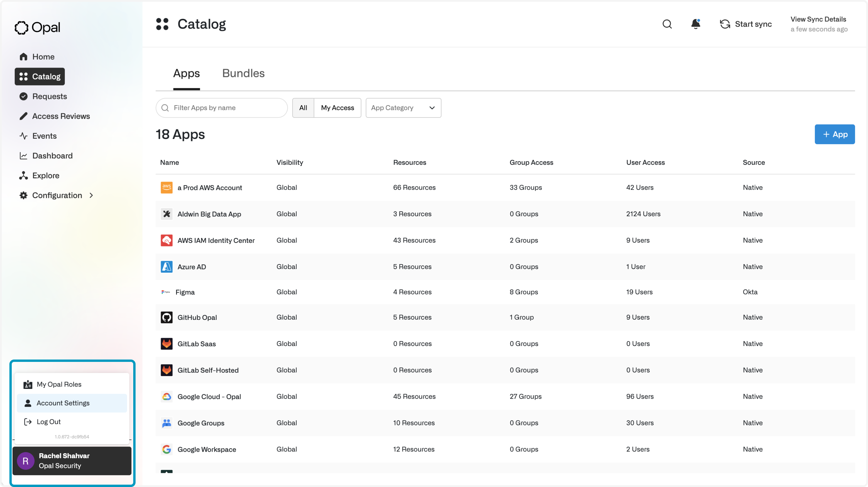Open the Configuration sidebar item
The width and height of the screenshot is (868, 487).
pos(57,196)
